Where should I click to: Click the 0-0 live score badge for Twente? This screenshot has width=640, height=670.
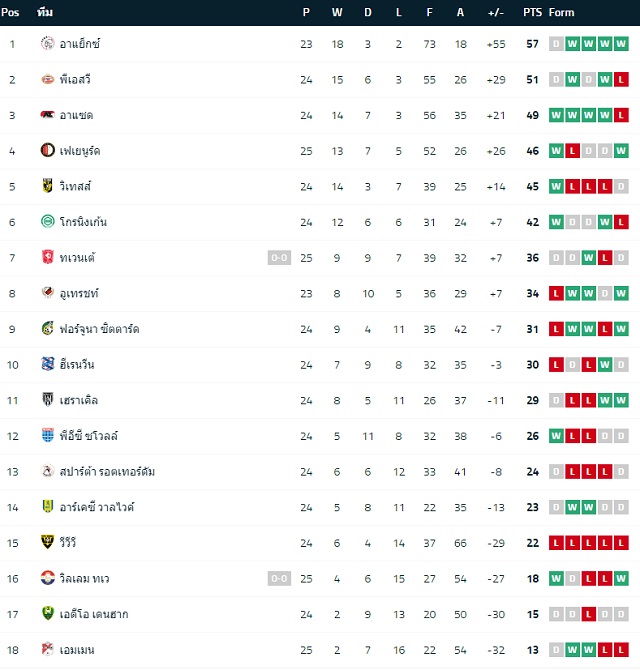279,258
